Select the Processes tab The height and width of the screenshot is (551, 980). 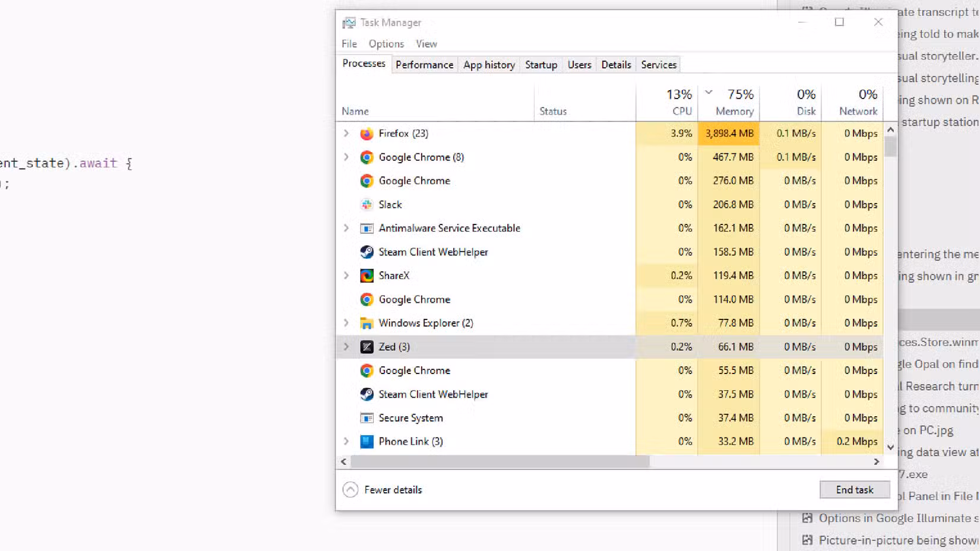pyautogui.click(x=363, y=64)
